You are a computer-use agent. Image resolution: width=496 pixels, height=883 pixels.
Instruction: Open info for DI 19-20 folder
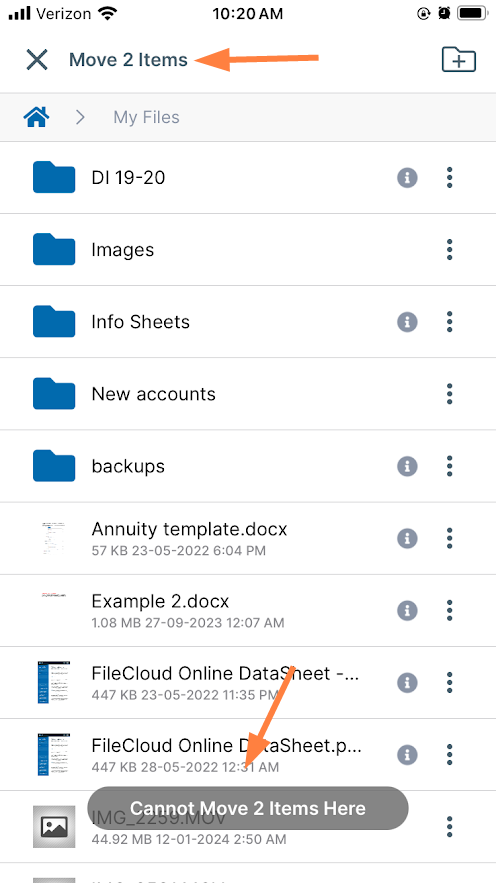(407, 178)
